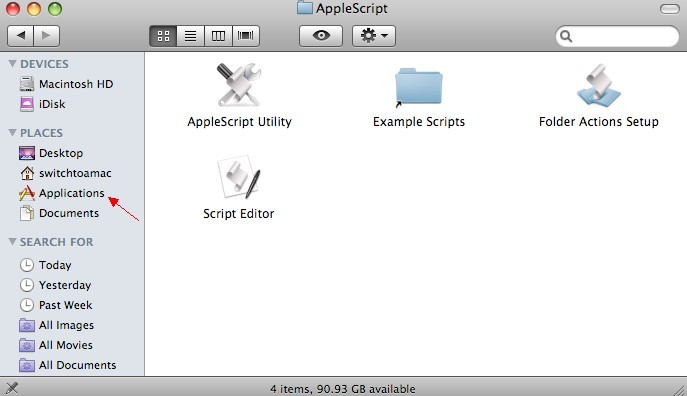
Task: Click the Yesterday clock icon
Action: pyautogui.click(x=27, y=285)
